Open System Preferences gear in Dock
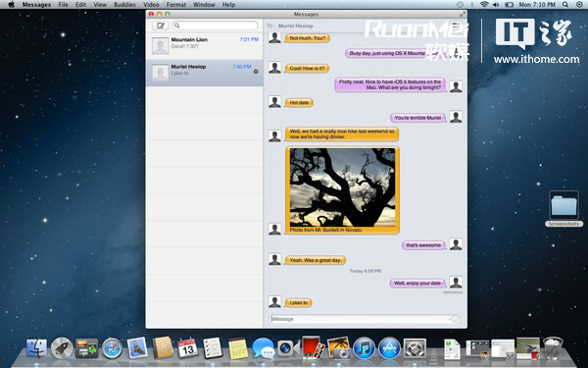Viewport: 588px width, 368px height. pyautogui.click(x=415, y=348)
